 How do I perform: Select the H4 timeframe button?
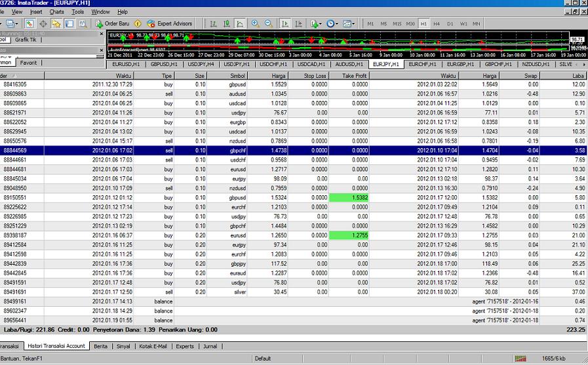(437, 24)
